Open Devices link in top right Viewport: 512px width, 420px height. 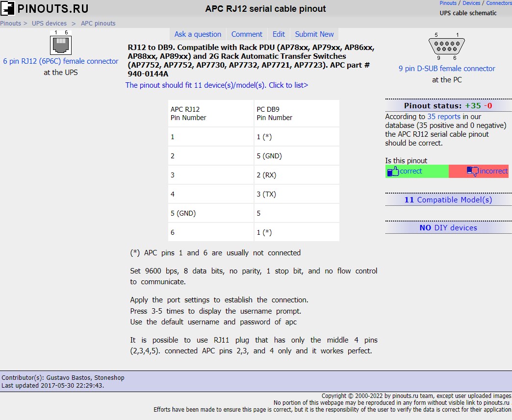pos(471,3)
